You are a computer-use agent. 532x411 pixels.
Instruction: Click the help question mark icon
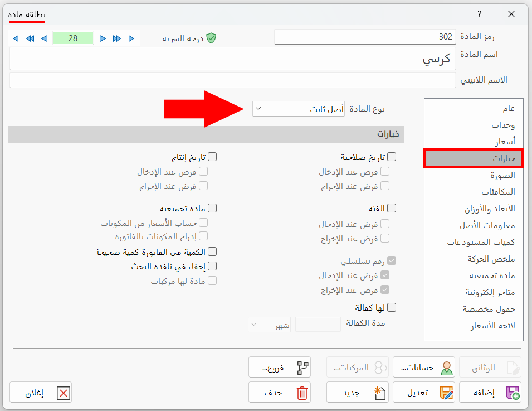479,14
